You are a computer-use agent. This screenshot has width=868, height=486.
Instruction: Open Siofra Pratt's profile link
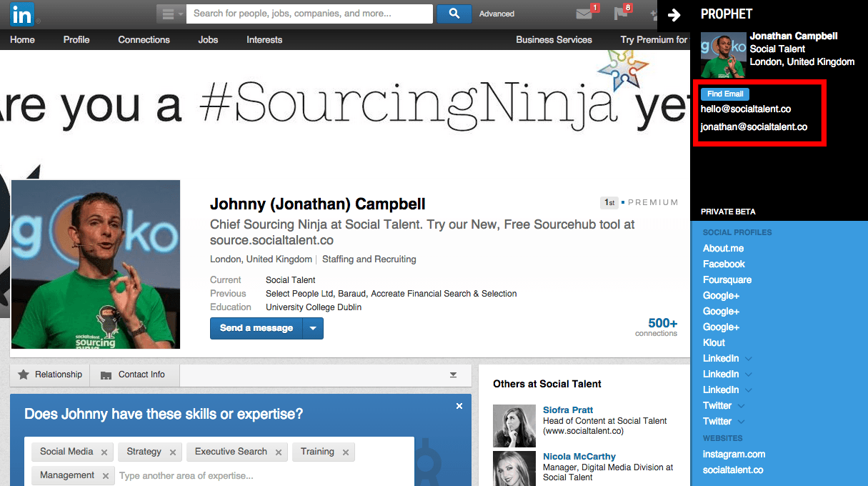tap(568, 410)
